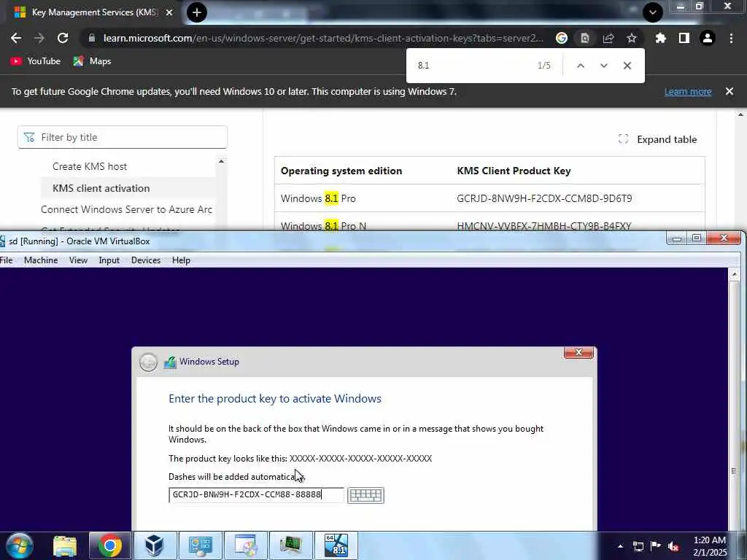
Task: Open Chrome's three-dot menu
Action: pyautogui.click(x=731, y=38)
